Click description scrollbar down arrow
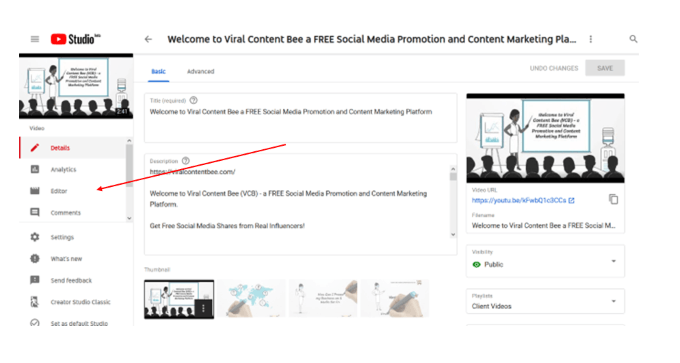 [453, 235]
